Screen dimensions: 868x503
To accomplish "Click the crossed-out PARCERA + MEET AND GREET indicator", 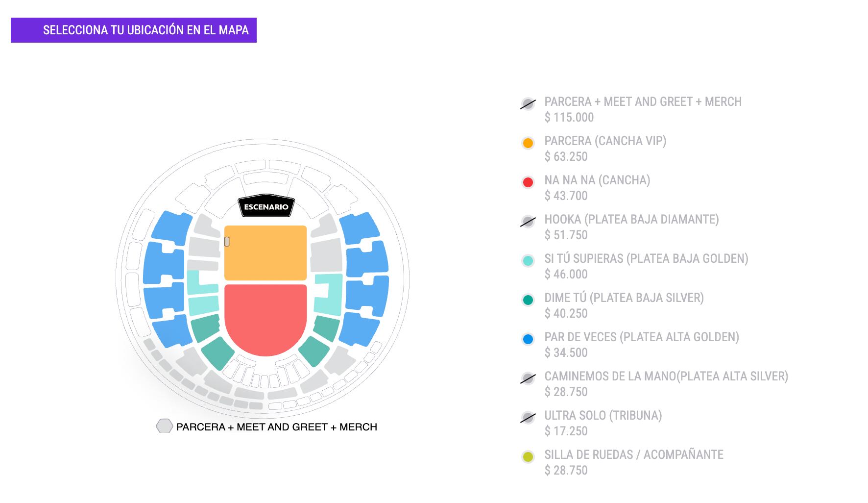I will tap(527, 103).
